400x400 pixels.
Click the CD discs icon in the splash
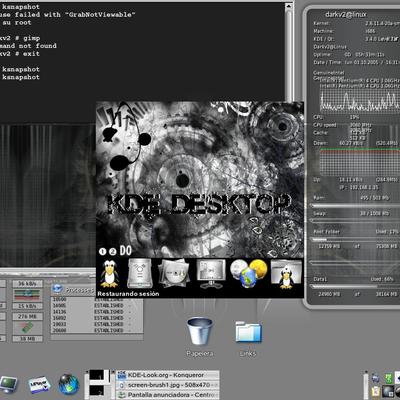pos(173,273)
